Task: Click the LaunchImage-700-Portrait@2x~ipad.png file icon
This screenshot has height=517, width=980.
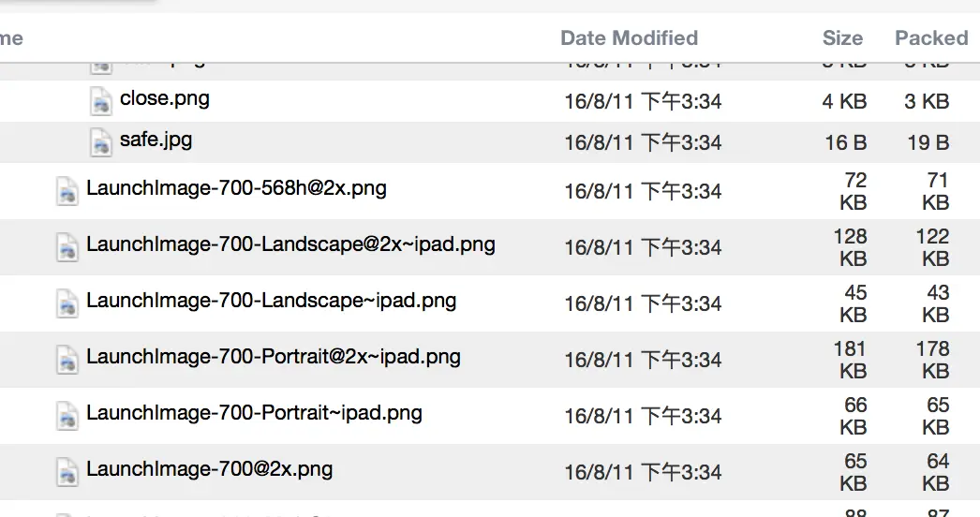Action: [67, 359]
